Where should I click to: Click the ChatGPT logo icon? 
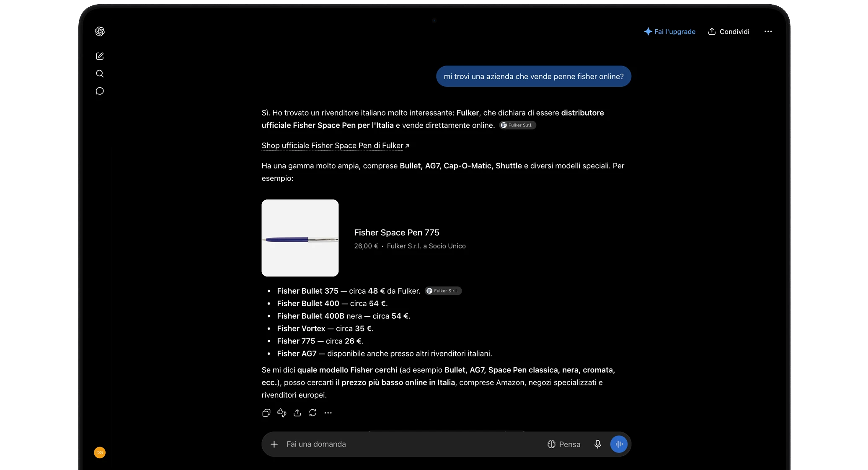100,31
